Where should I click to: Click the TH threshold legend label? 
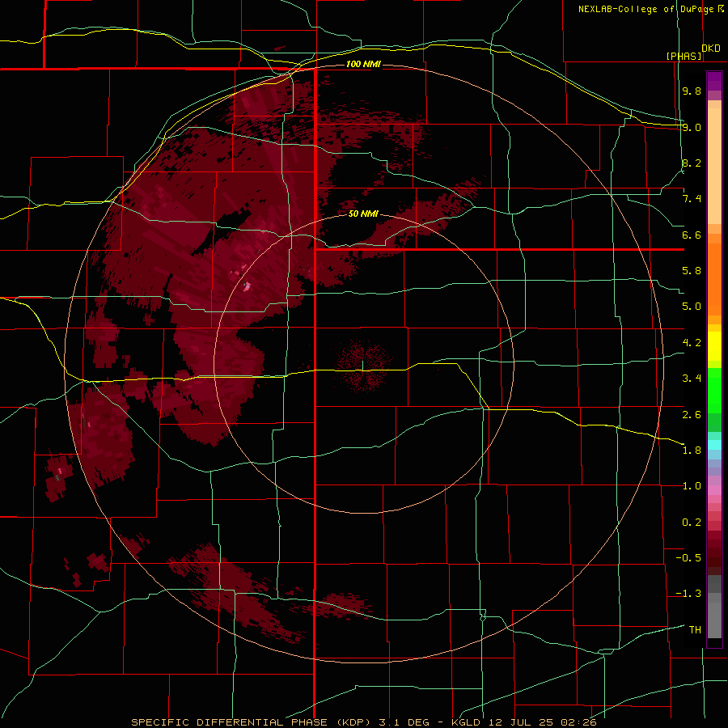pos(695,630)
